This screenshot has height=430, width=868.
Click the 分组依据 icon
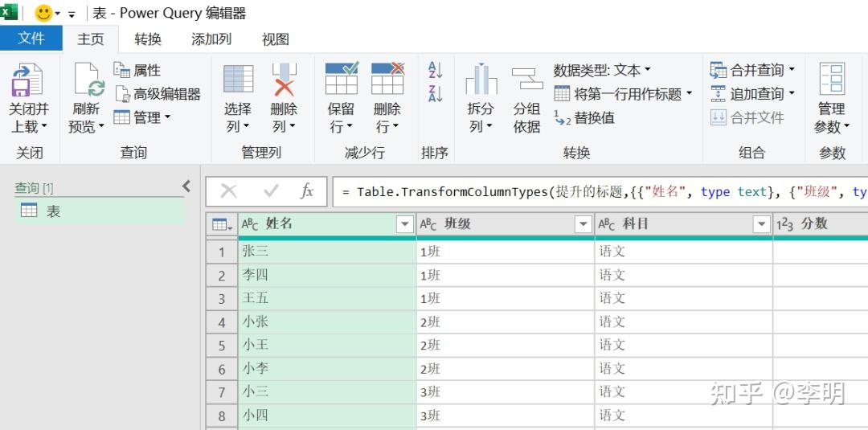pyautogui.click(x=527, y=79)
